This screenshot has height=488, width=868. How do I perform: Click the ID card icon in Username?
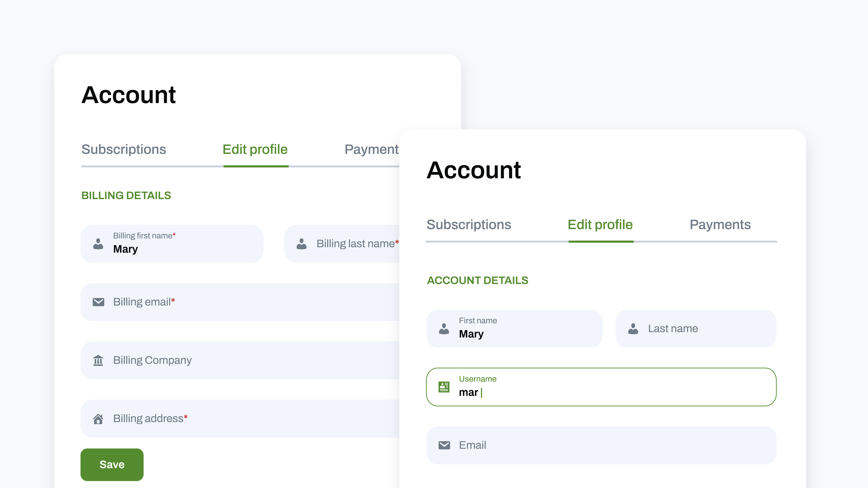pos(444,387)
